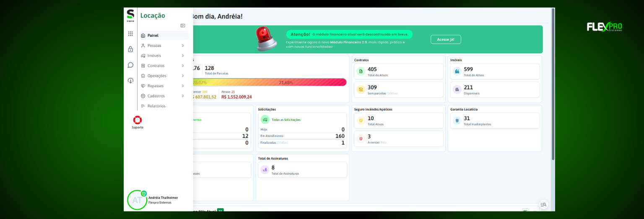Click the vertical page scrollbar

[x=553, y=84]
